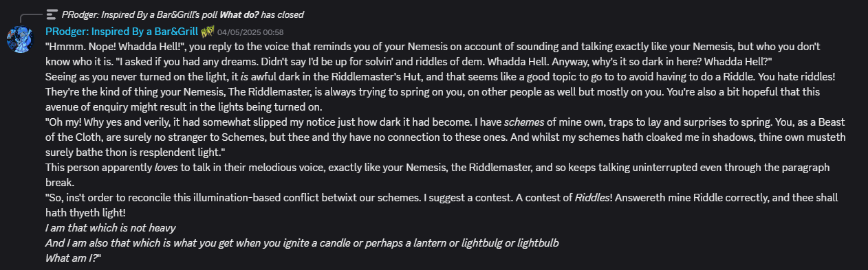Click the poll icon beside the closed-poll notice
868x270 pixels.
[x=51, y=14]
